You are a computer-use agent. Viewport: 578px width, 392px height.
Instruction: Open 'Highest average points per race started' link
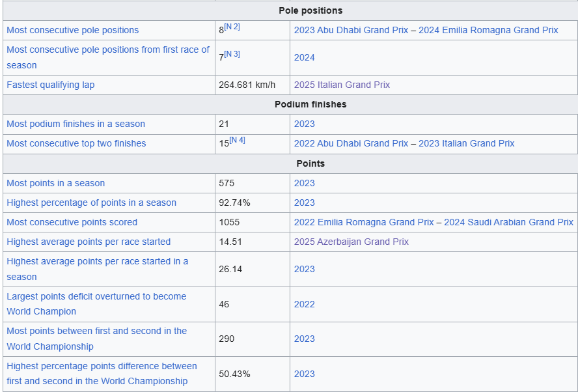(89, 242)
